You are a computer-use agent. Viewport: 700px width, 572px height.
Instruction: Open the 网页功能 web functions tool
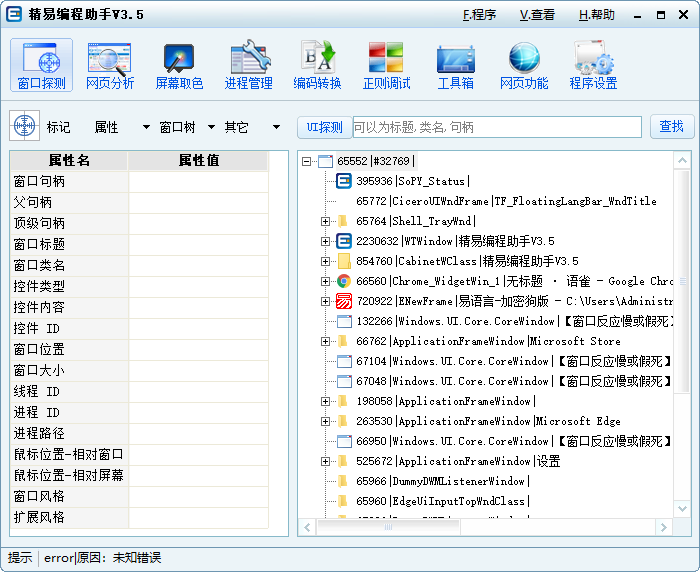click(524, 65)
